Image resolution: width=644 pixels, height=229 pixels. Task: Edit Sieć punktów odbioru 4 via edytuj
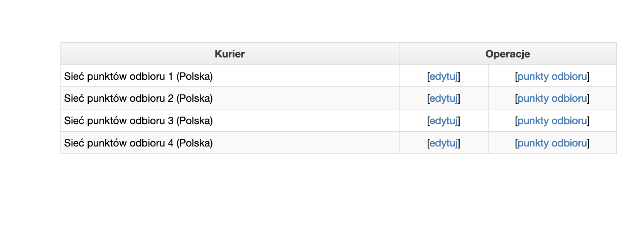point(443,143)
